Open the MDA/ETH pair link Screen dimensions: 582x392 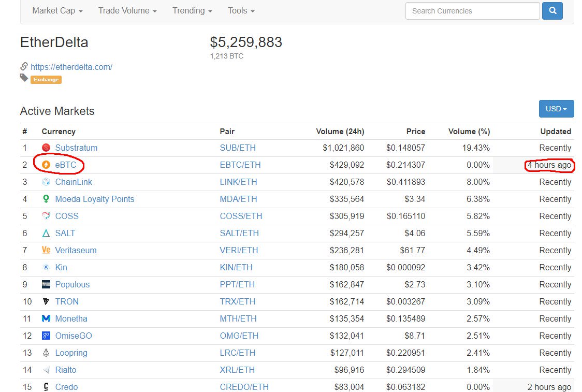click(x=238, y=199)
